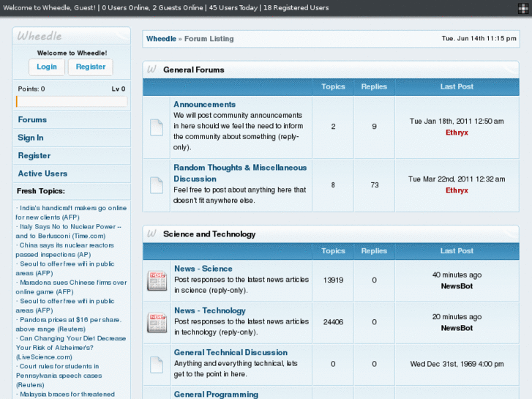
Task: Click the Login button
Action: pyautogui.click(x=47, y=67)
